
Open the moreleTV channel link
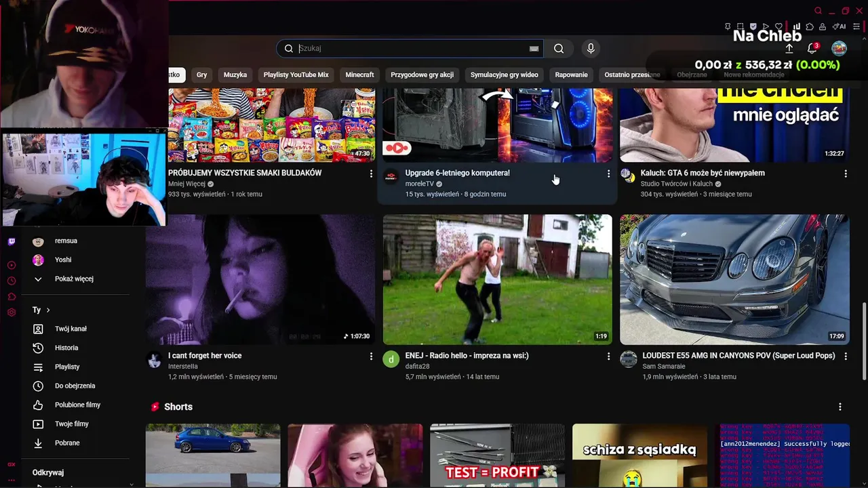(420, 184)
